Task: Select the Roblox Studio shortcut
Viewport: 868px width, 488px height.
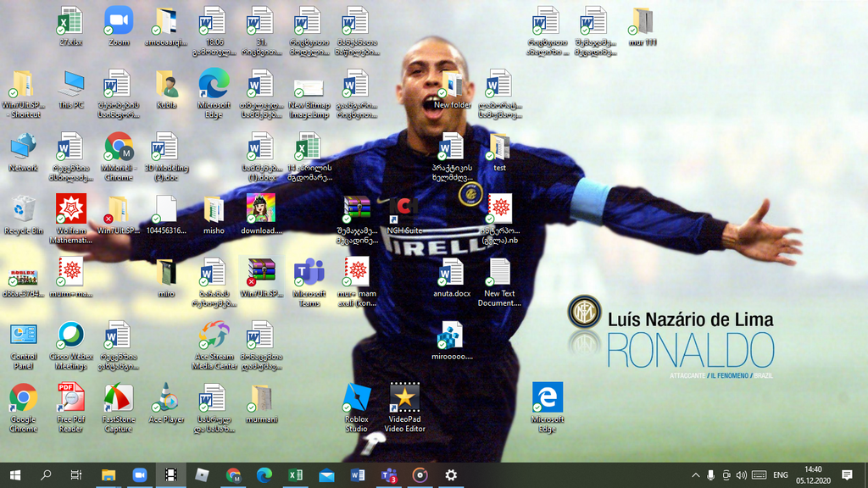Action: [357, 408]
